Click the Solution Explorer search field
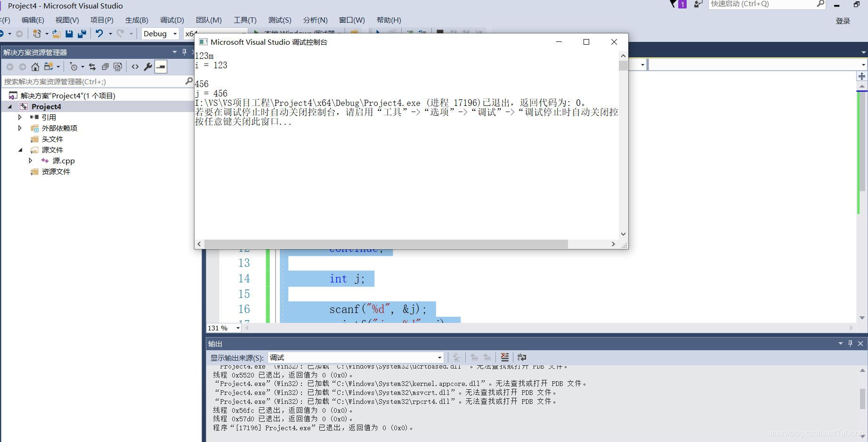Viewport: 868px width, 442px height. click(93, 81)
